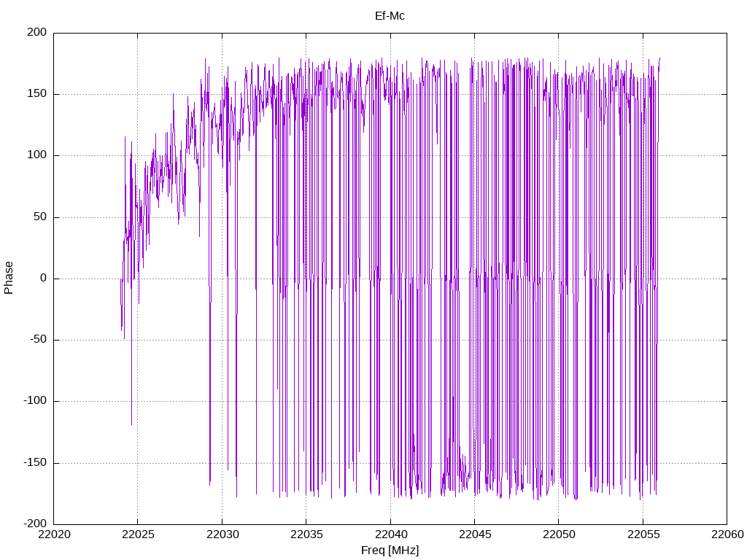Viewport: 747px width, 560px height.
Task: Click the y-axis tick label -100
Action: pos(35,401)
